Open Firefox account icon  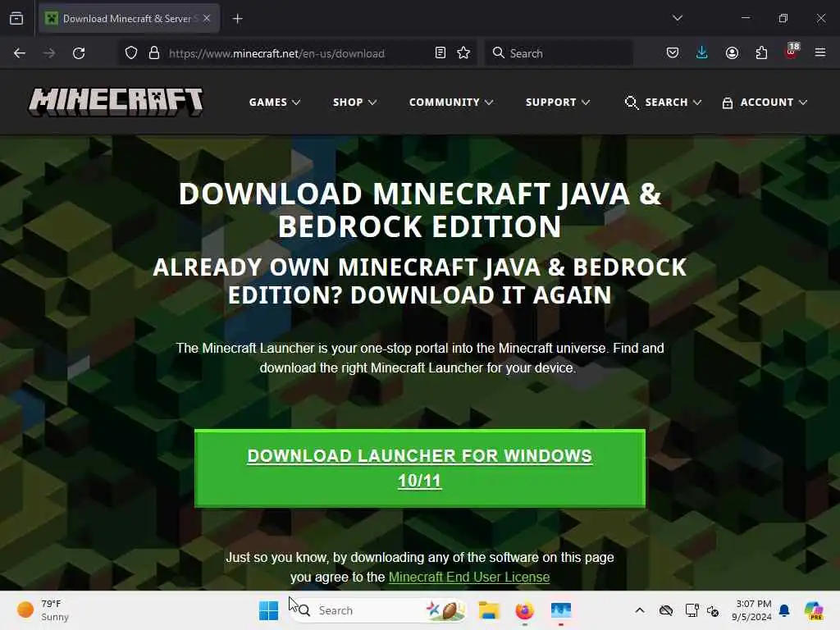click(732, 52)
